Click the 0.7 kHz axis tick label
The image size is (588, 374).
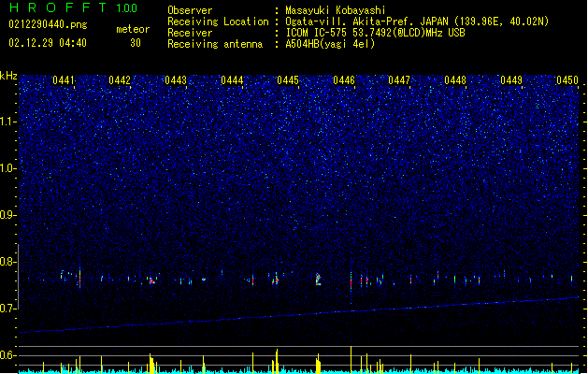(8, 309)
